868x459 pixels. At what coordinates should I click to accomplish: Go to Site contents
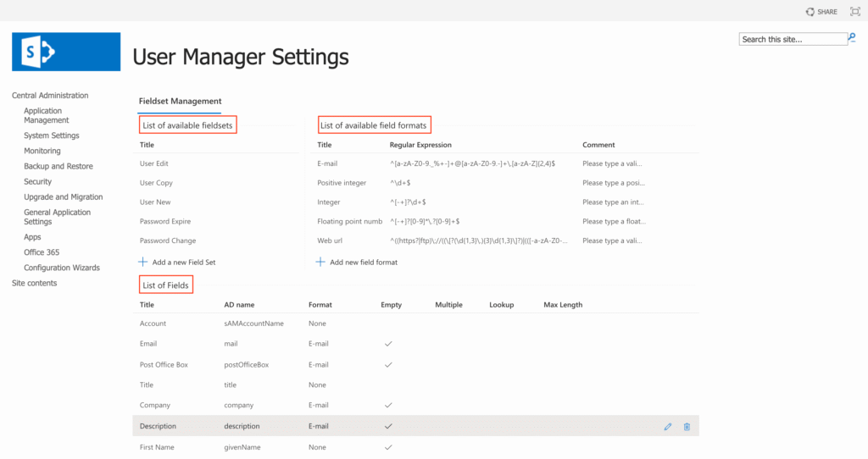click(x=34, y=283)
